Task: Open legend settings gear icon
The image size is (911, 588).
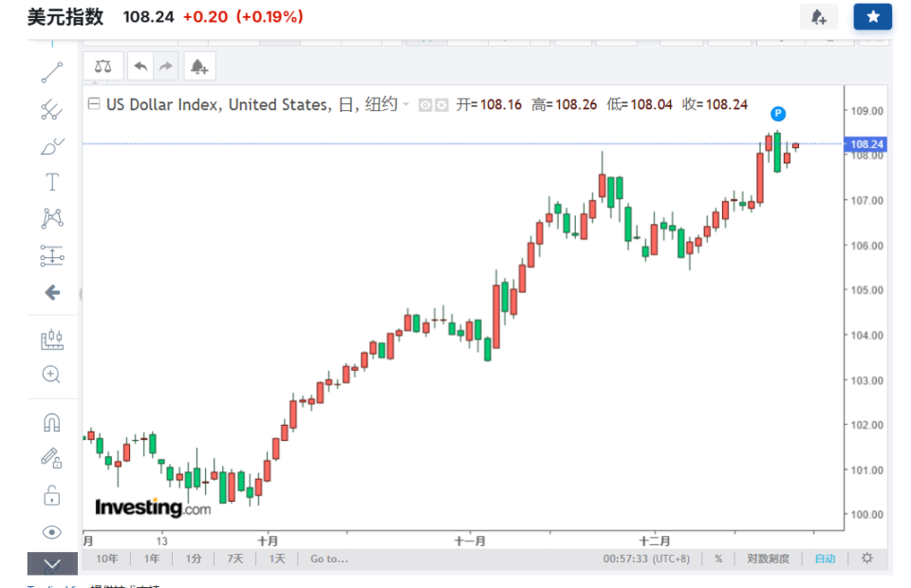Action: [x=441, y=105]
